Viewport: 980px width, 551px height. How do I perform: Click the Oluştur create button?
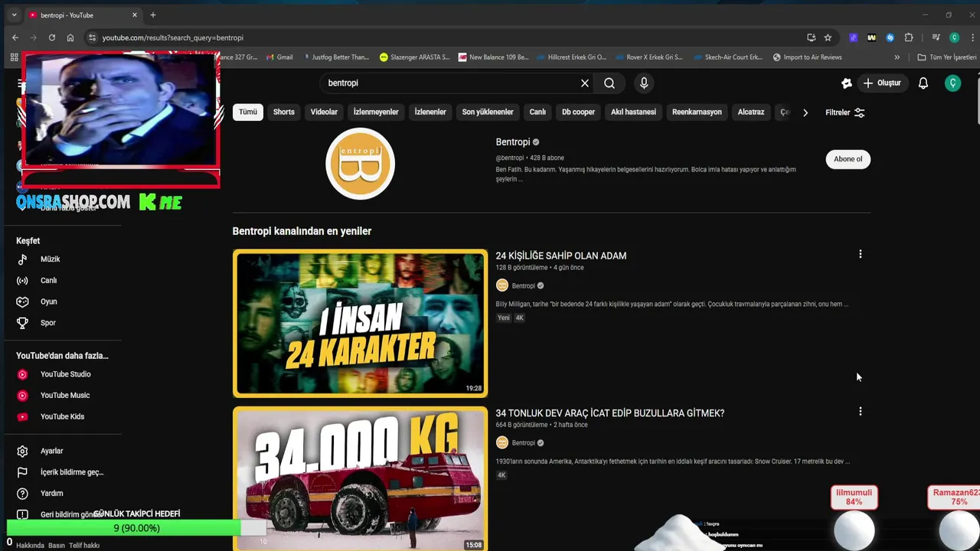[882, 83]
